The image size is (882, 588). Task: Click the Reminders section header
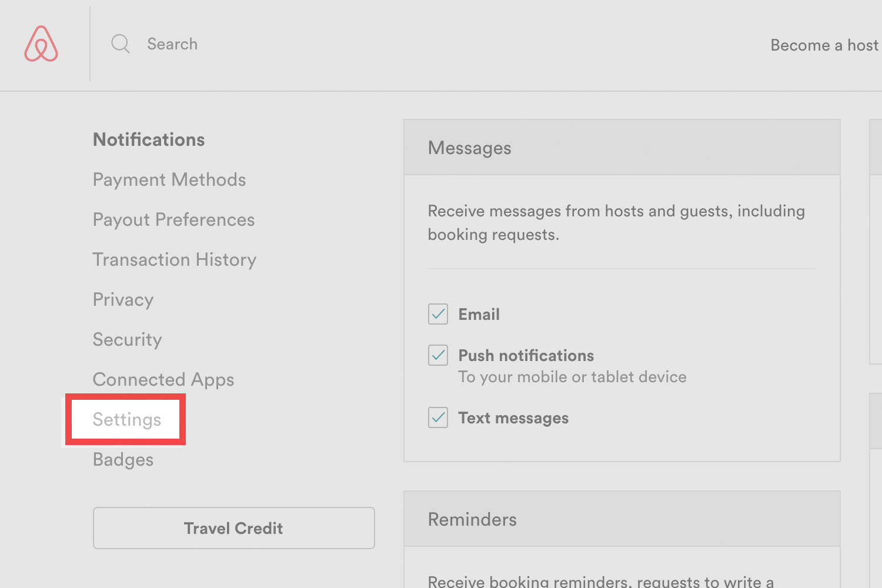coord(472,519)
